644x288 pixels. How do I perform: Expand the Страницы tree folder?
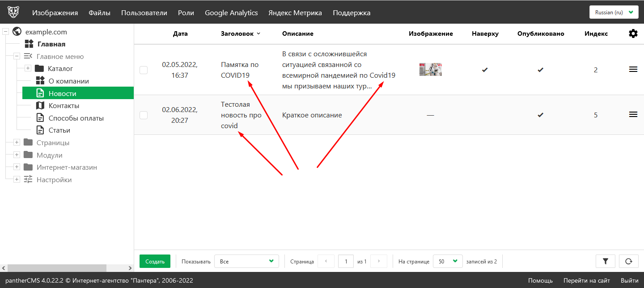17,143
